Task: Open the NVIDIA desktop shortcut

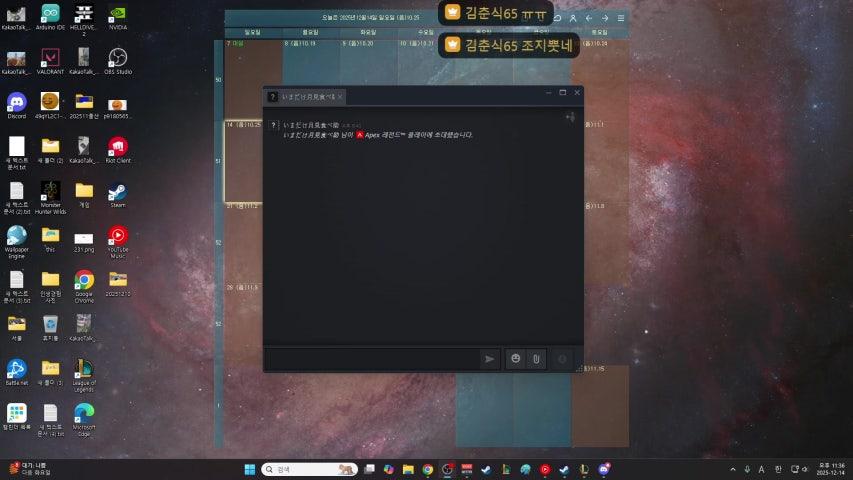Action: point(118,17)
